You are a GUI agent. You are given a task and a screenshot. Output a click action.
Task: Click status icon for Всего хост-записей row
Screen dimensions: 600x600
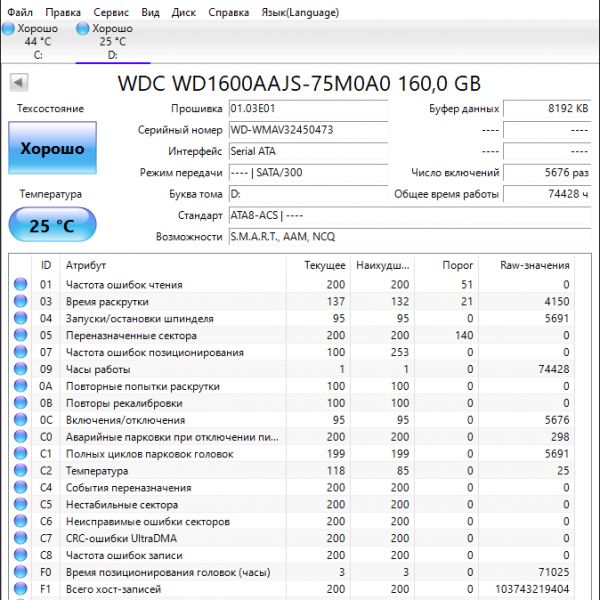tap(21, 589)
